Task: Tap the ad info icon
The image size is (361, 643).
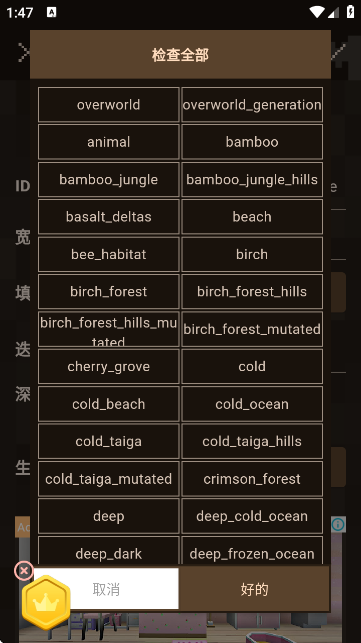Action: coord(338,524)
